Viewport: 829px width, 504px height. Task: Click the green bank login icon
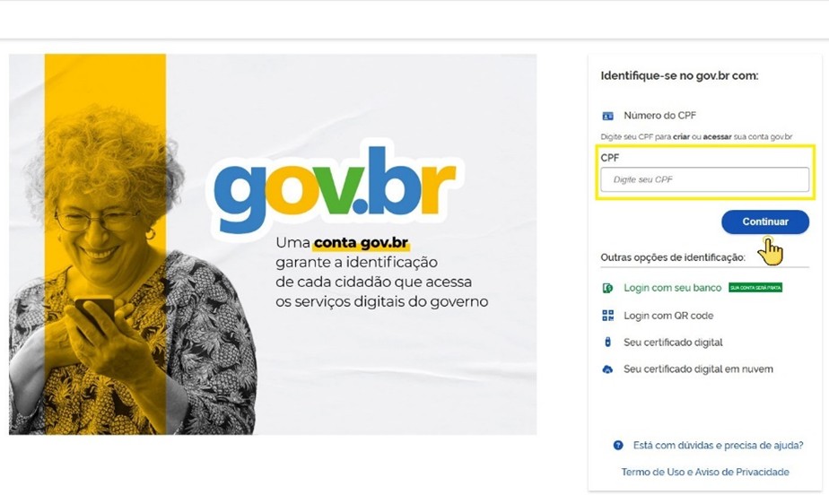pos(607,288)
